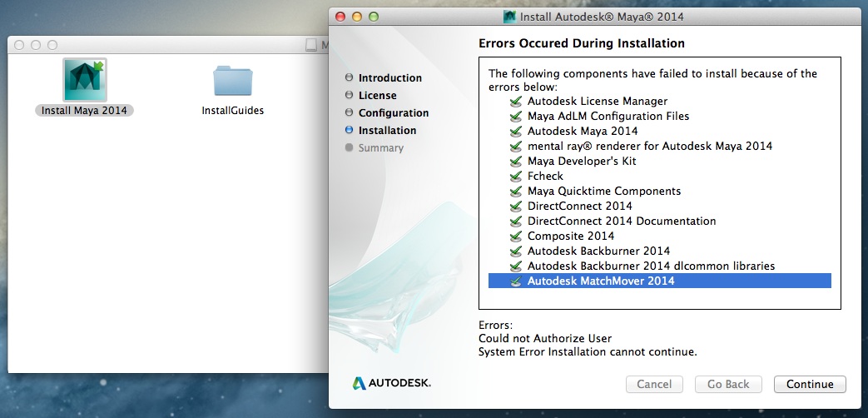Click the checkmark icon beside Composite 2014
Image resolution: width=868 pixels, height=418 pixels.
click(516, 236)
